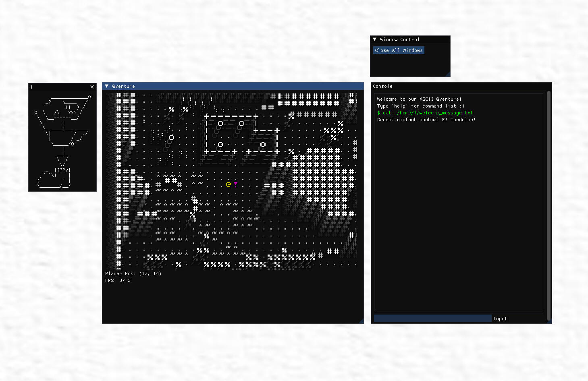Viewport: 588px width, 381px height.
Task: Close the '!' ASCII art window
Action: point(92,87)
